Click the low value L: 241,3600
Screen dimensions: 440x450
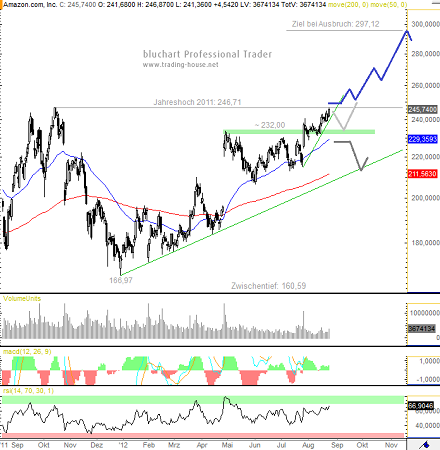pyautogui.click(x=194, y=5)
